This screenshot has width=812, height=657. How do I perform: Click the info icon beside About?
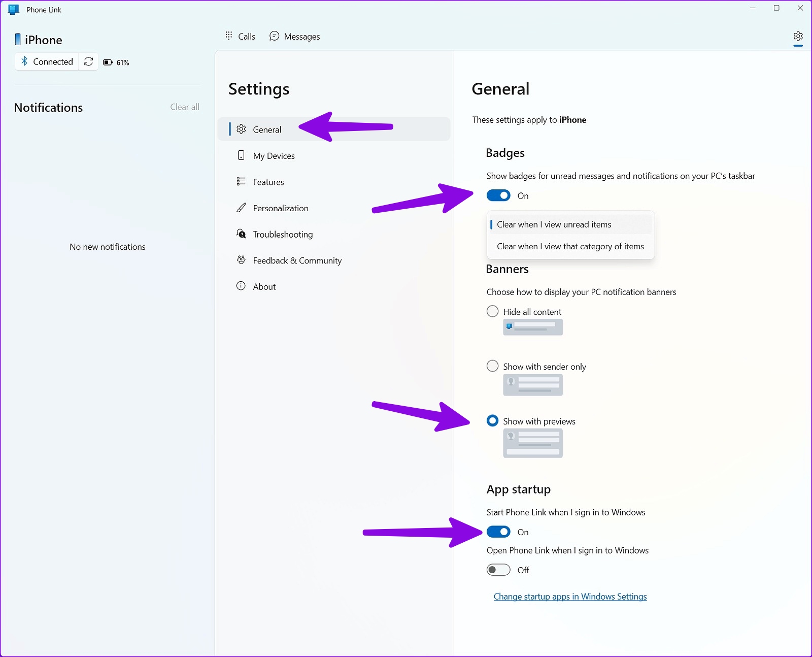coord(241,286)
